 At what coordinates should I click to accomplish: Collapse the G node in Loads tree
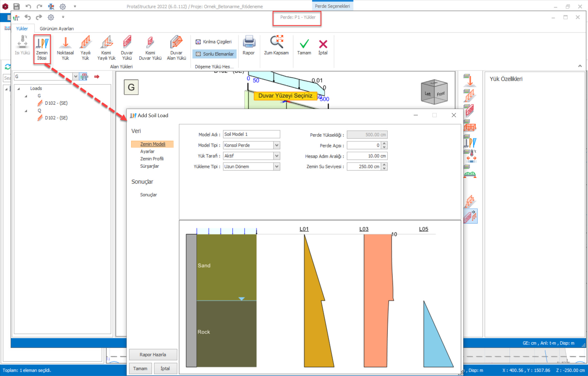pos(26,96)
